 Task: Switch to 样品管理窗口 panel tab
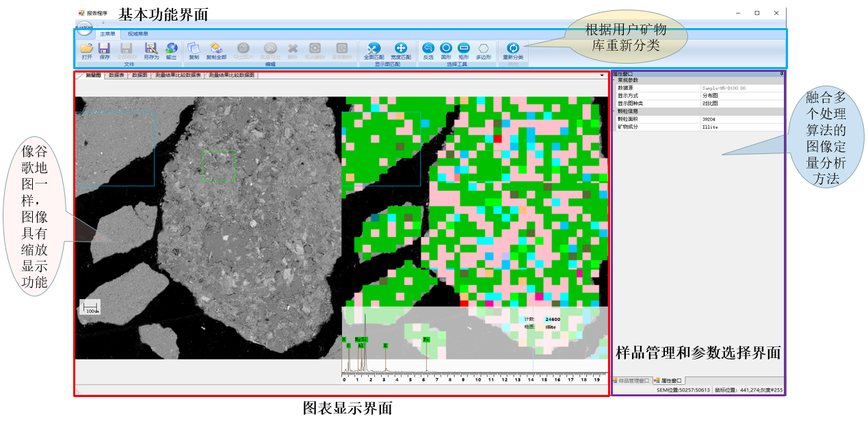click(x=631, y=381)
